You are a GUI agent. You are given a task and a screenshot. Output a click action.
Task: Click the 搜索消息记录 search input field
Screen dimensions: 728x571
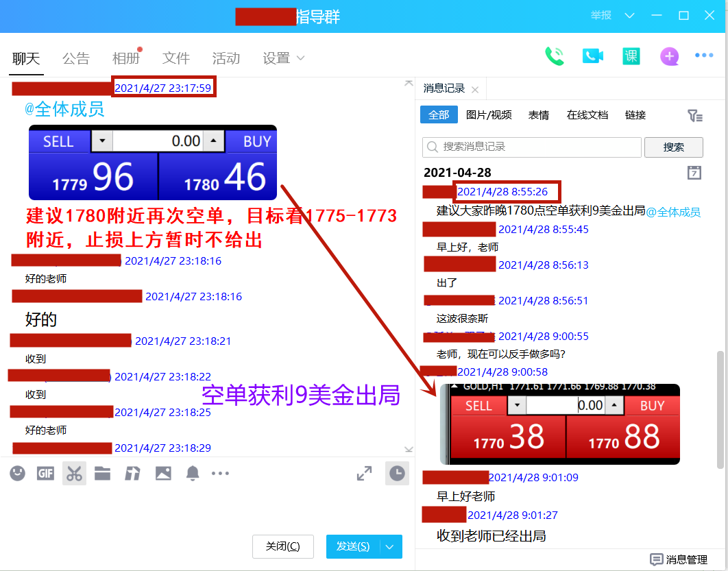tap(532, 147)
